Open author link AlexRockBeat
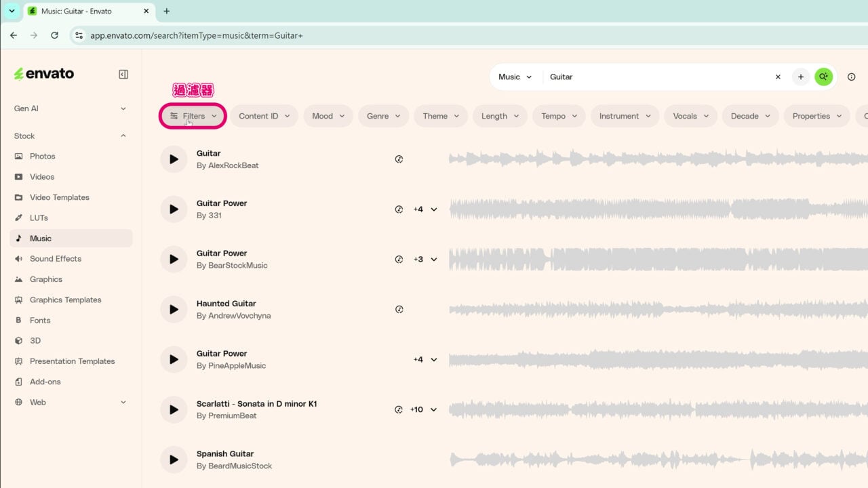Screen dimensions: 868x488 click(233, 165)
